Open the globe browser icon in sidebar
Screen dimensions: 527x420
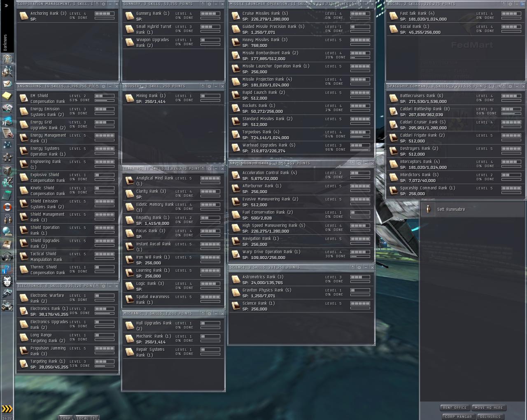[x=7, y=231]
